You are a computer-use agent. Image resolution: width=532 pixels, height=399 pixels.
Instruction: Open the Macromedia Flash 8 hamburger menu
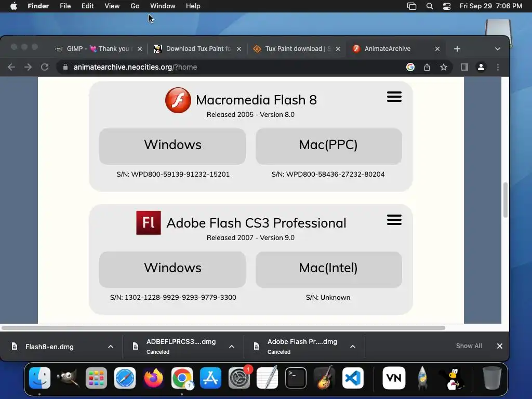(394, 97)
